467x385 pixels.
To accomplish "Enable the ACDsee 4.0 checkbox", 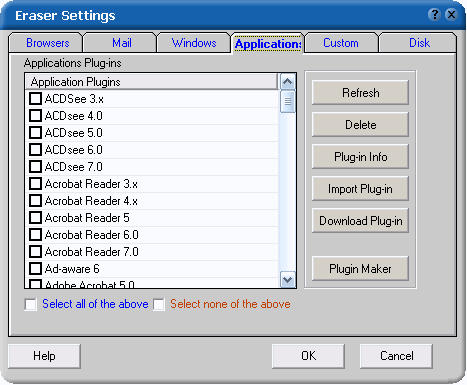I will [35, 116].
